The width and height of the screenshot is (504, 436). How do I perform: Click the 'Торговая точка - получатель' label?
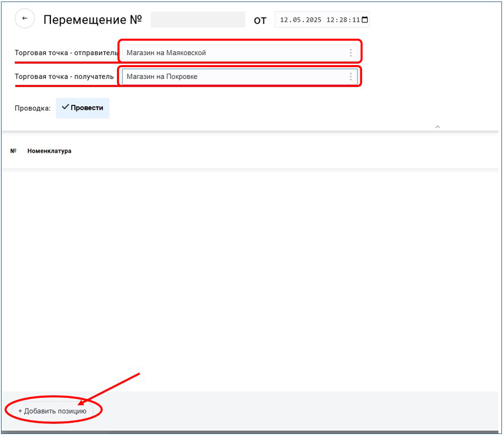point(64,77)
